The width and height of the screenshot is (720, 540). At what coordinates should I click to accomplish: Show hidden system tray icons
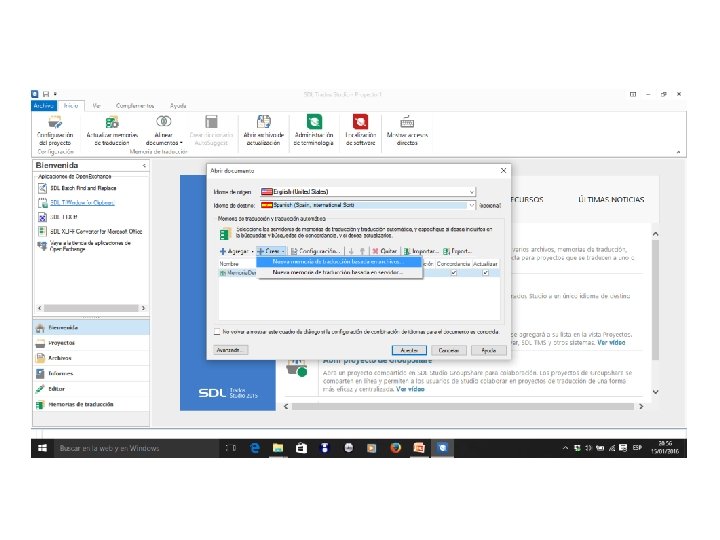[565, 448]
